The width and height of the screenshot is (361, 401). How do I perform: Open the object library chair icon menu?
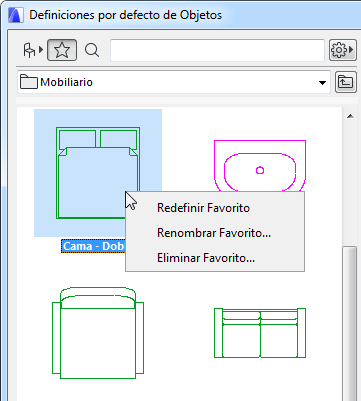(x=32, y=50)
